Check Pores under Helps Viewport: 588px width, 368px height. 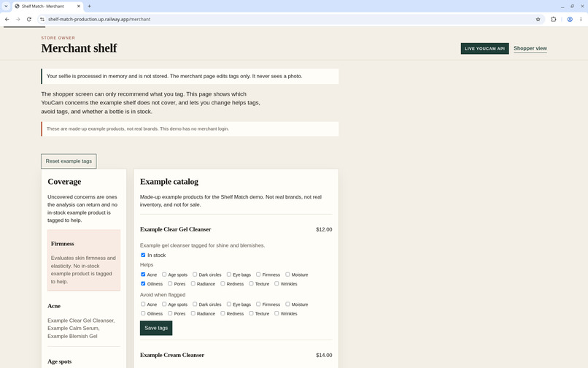pos(170,283)
